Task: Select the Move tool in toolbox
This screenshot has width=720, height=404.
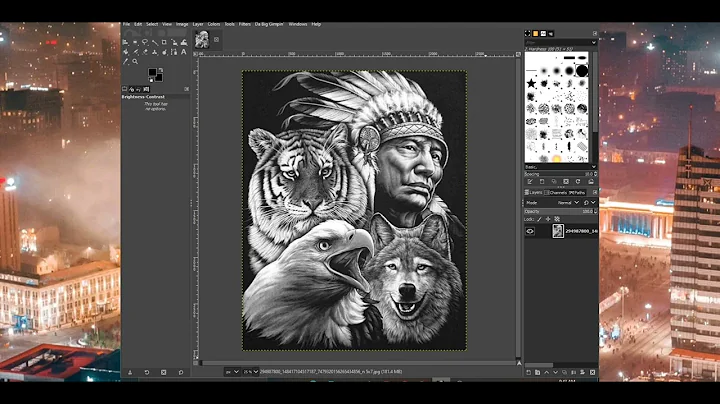Action: click(126, 42)
